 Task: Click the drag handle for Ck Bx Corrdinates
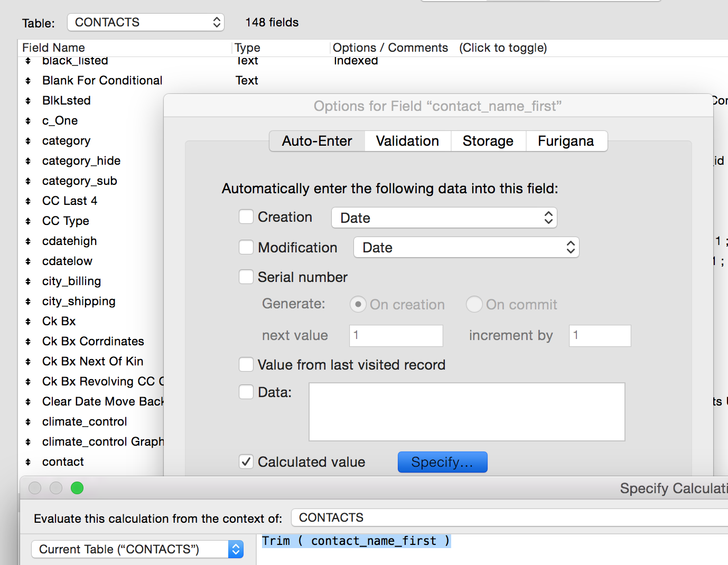28,342
